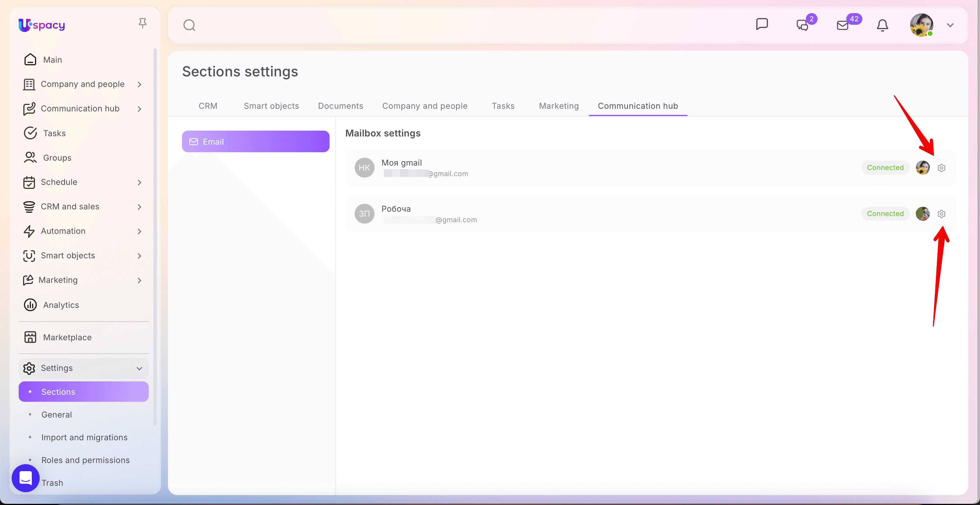Open the support chat widget button
980x505 pixels.
pyautogui.click(x=25, y=478)
